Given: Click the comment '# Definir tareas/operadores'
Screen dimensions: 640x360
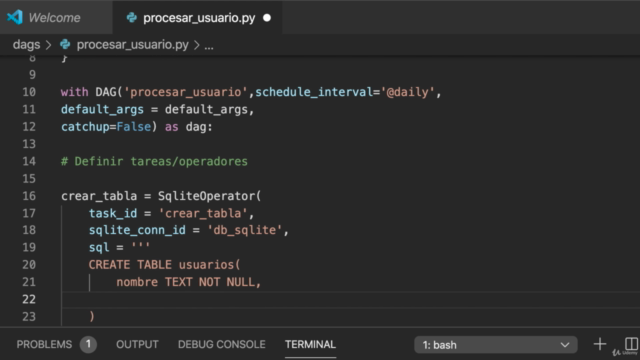Looking at the screenshot, I should [154, 162].
